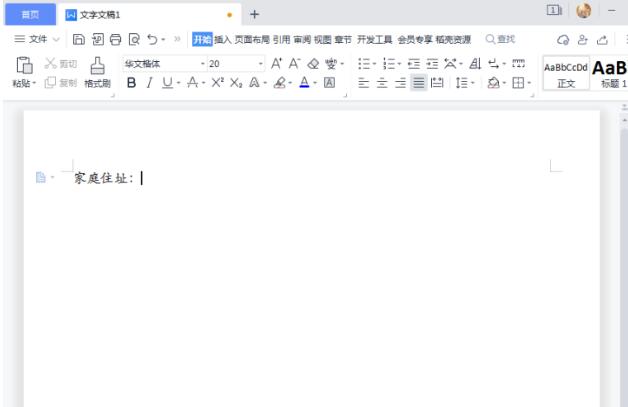
Task: Click the Paste clipboard icon
Action: 24,65
